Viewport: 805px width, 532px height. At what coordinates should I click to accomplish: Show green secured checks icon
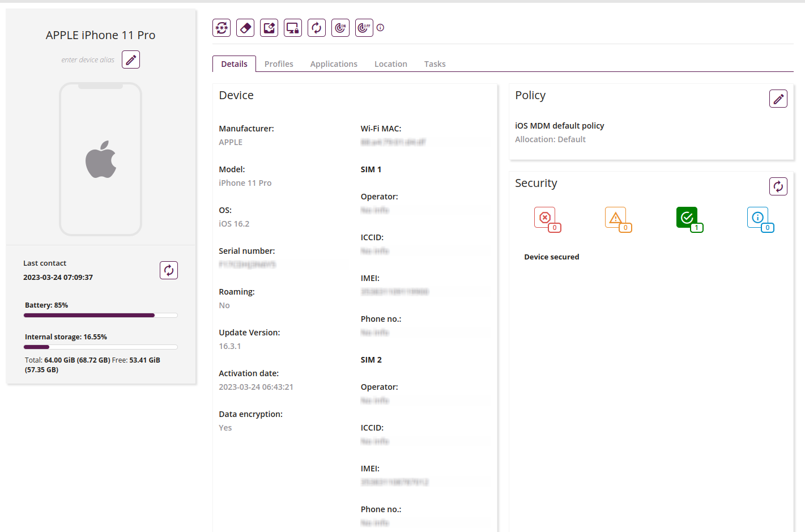pos(689,219)
